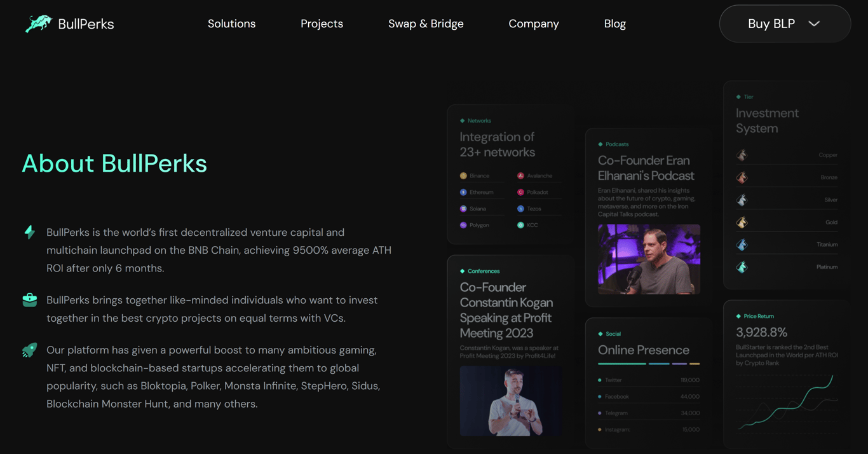This screenshot has height=454, width=868.
Task: Click the Instagram 15,000 row
Action: pyautogui.click(x=649, y=430)
